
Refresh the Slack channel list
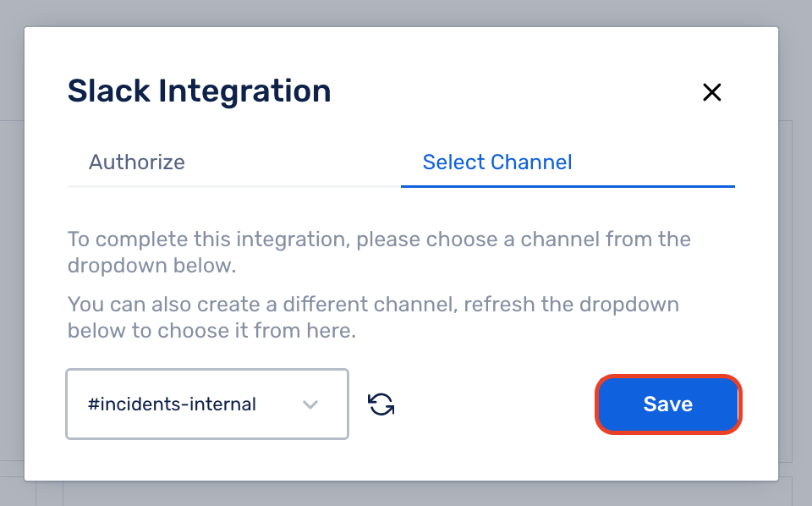point(381,404)
